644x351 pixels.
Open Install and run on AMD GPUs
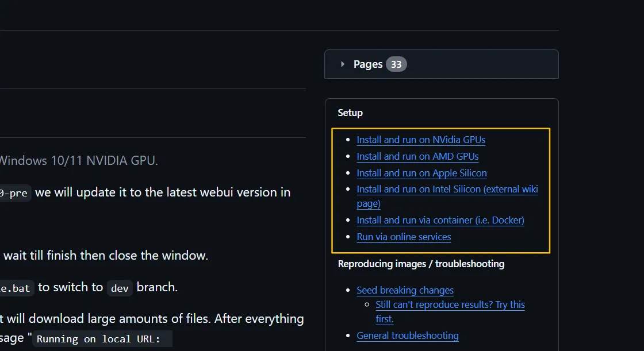coord(417,156)
